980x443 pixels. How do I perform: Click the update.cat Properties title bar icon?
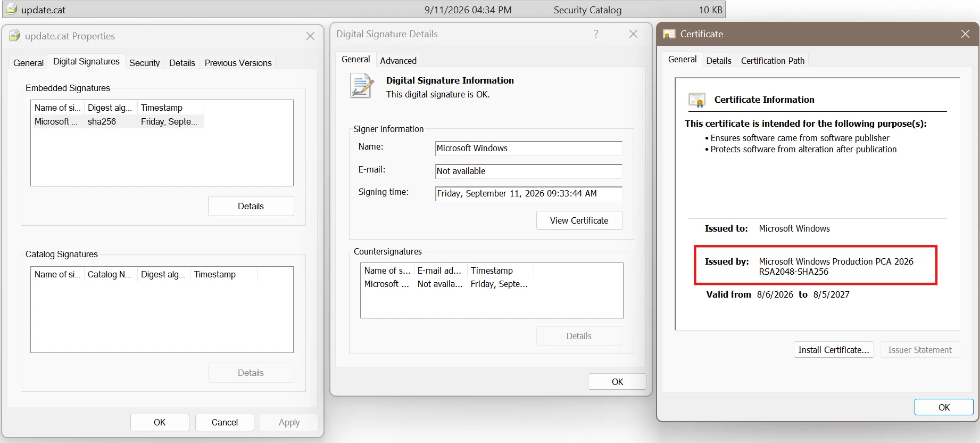tap(15, 36)
